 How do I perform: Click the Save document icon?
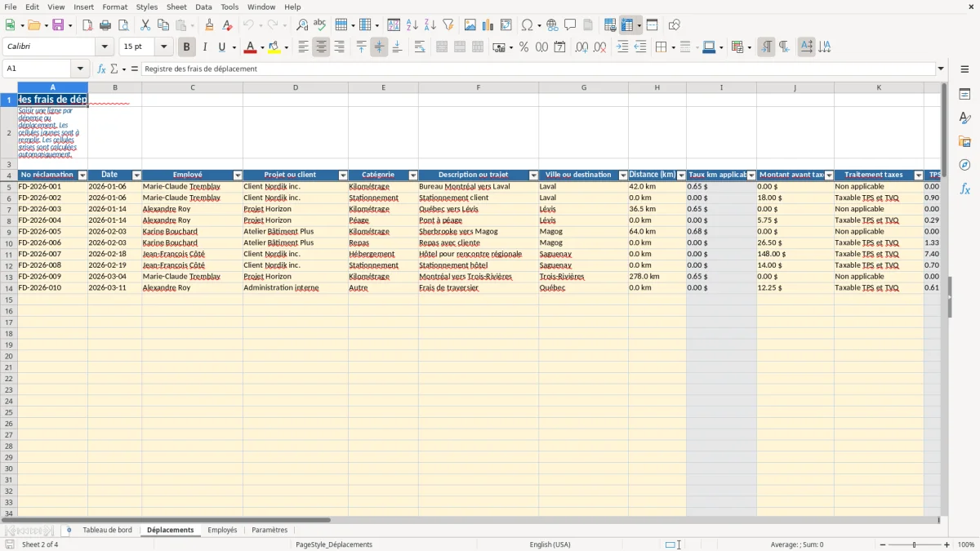(x=58, y=25)
